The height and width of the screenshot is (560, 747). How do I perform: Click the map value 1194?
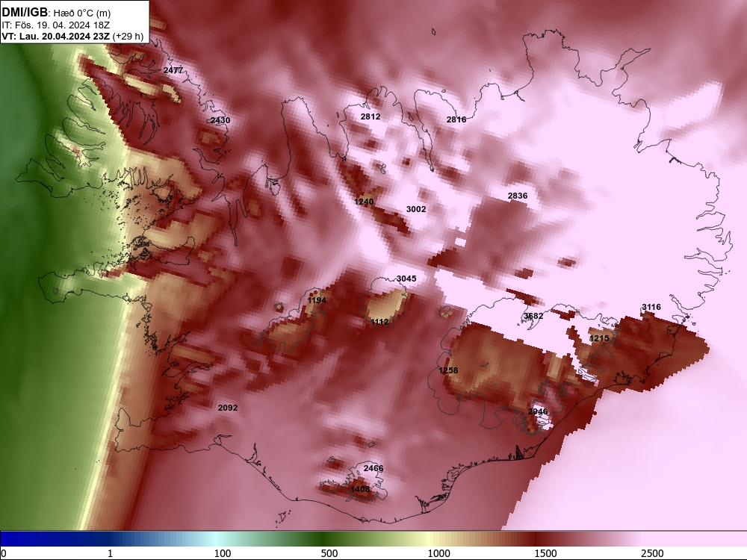click(x=317, y=300)
